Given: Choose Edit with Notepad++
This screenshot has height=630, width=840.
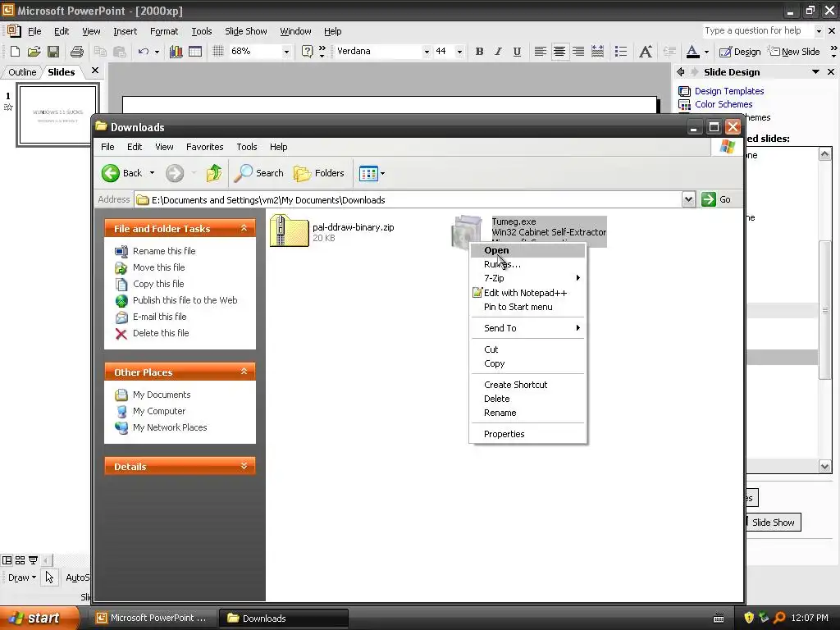Looking at the screenshot, I should tap(527, 293).
